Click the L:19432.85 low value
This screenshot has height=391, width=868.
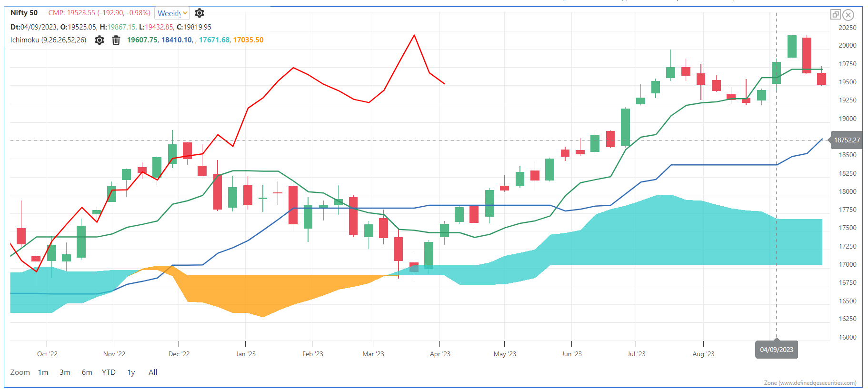coord(156,27)
